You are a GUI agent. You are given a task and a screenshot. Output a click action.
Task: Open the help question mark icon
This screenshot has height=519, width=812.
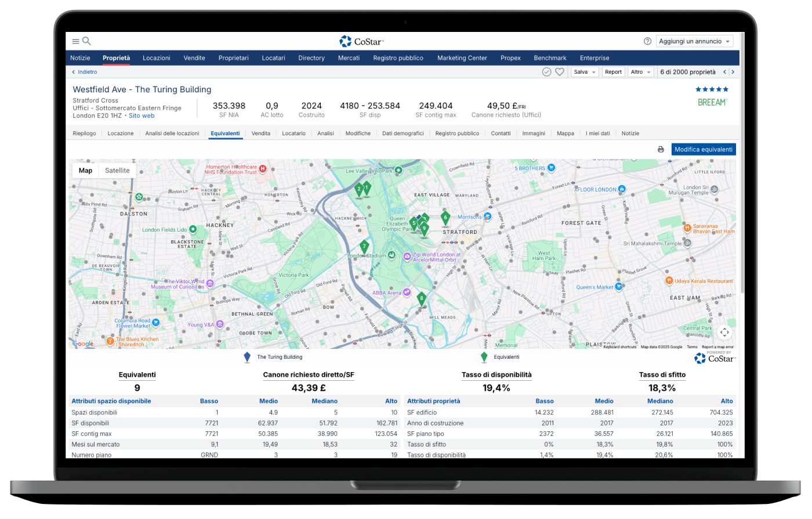647,41
